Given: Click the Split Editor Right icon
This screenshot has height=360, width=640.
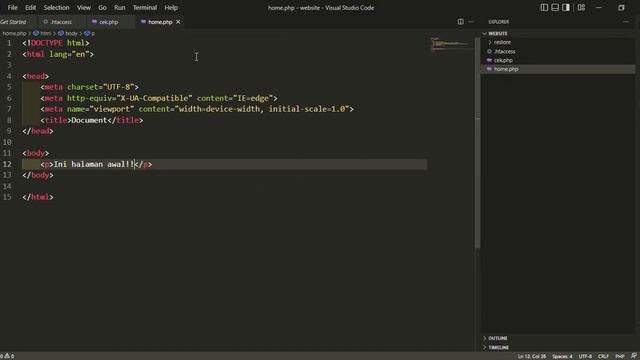Looking at the screenshot, I should [460, 22].
